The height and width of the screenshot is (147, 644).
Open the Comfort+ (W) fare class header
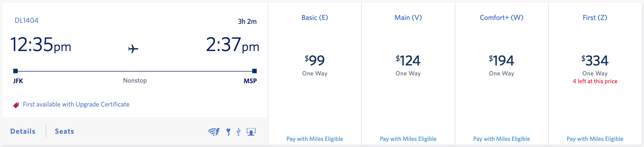pyautogui.click(x=502, y=17)
